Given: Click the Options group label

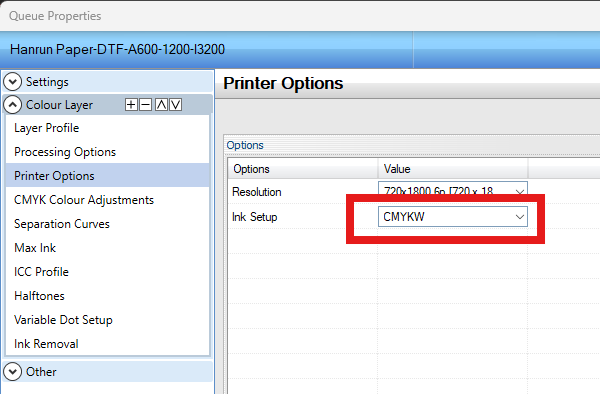Looking at the screenshot, I should click(x=245, y=145).
